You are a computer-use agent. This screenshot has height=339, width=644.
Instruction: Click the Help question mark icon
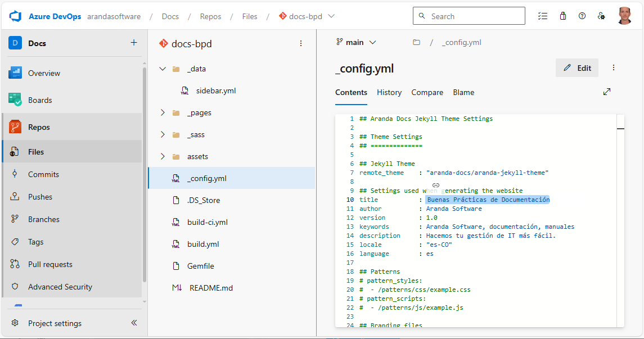[582, 16]
